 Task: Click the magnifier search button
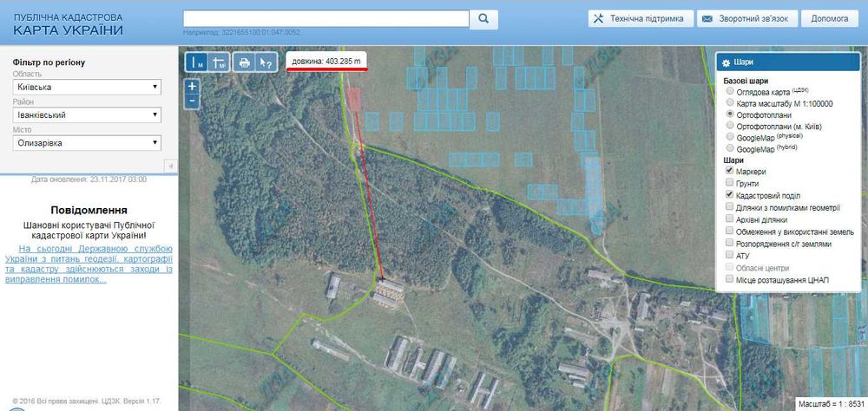[483, 19]
